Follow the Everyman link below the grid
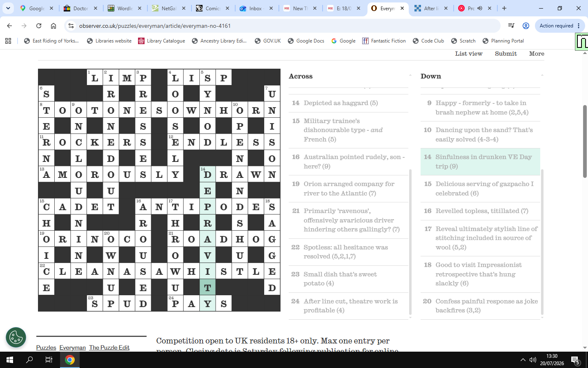The image size is (588, 368). [x=73, y=348]
